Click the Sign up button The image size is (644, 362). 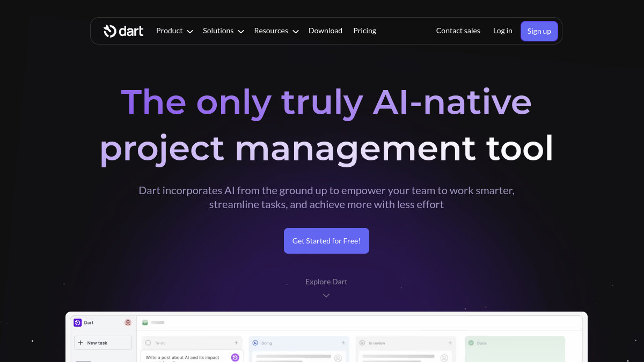pos(539,31)
